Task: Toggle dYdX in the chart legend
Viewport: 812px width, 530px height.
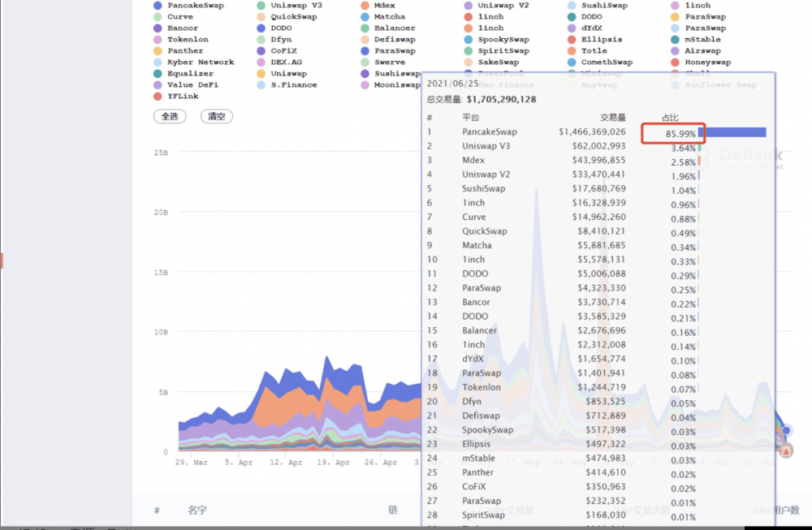Action: coord(585,28)
